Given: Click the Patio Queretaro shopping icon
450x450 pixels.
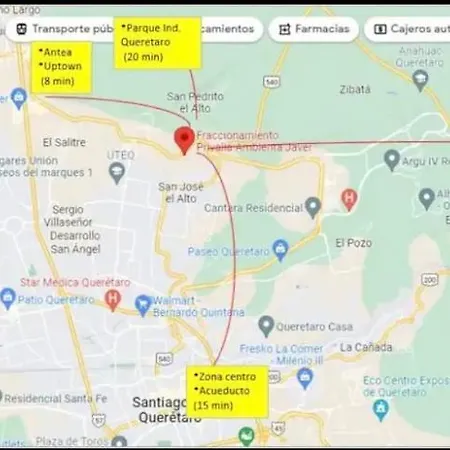Looking at the screenshot, I should [8, 298].
